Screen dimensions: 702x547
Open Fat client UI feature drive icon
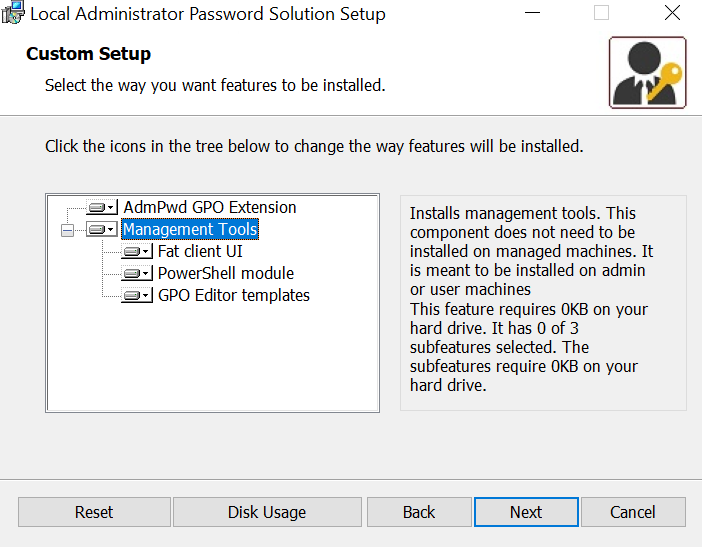pos(137,251)
